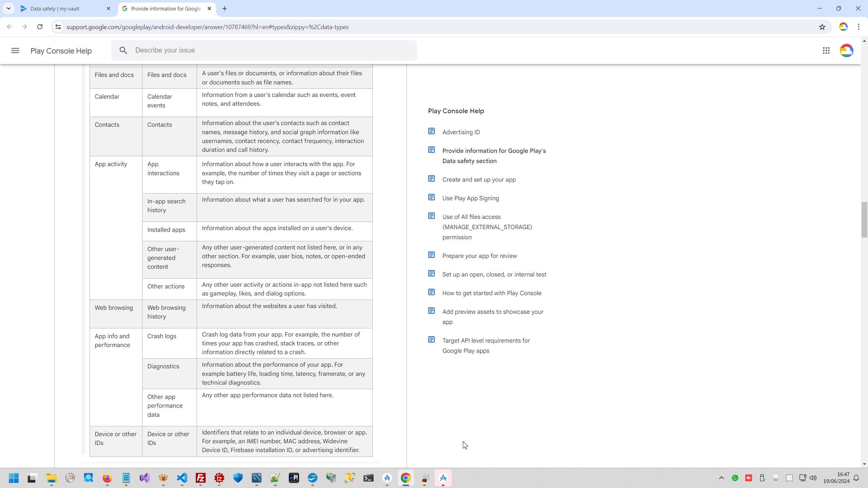Screen dimensions: 868x488
Task: Open the Prepare your app for review link
Action: click(x=479, y=256)
